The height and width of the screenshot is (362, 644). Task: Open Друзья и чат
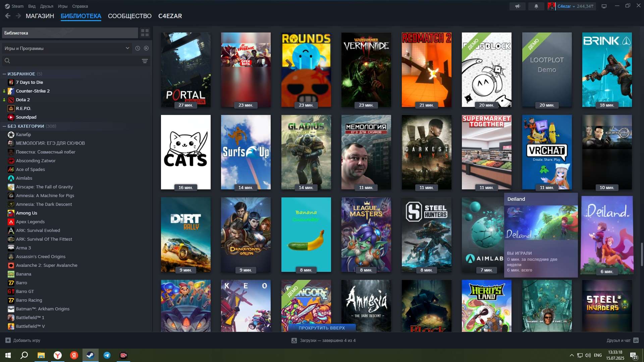(623, 340)
